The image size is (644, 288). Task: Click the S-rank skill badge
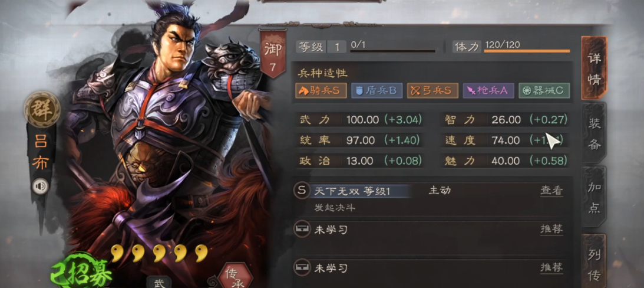tap(302, 191)
